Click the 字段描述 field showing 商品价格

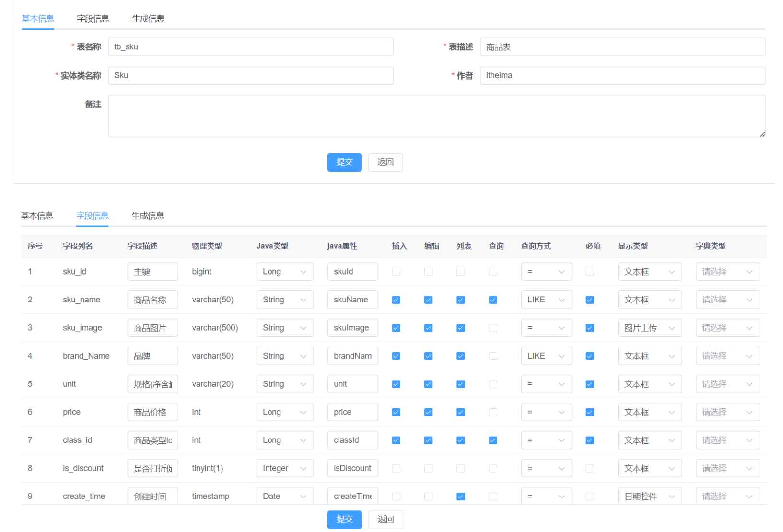coord(152,412)
